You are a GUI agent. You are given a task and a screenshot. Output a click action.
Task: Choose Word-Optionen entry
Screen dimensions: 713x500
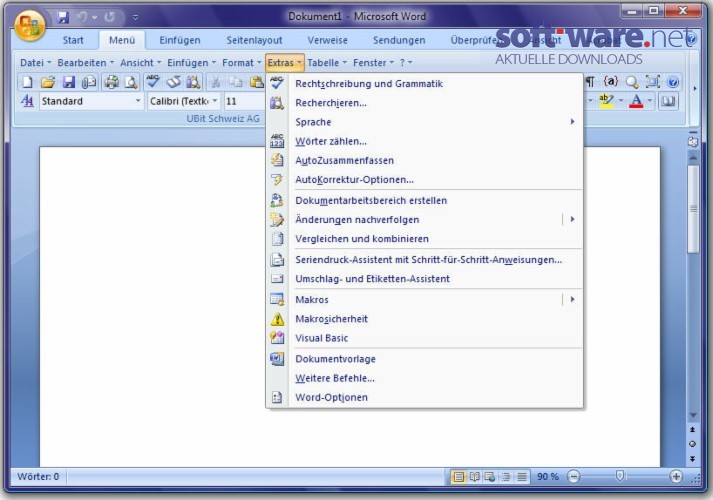pos(424,397)
